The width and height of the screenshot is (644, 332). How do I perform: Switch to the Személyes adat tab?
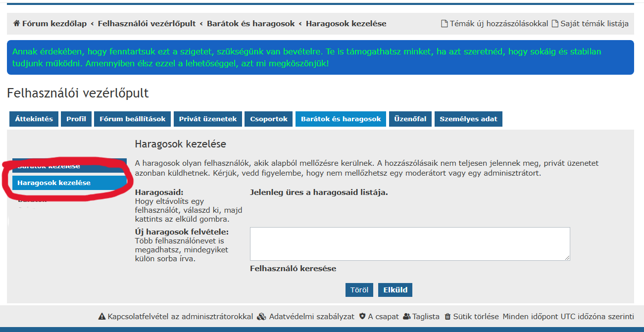coord(468,119)
